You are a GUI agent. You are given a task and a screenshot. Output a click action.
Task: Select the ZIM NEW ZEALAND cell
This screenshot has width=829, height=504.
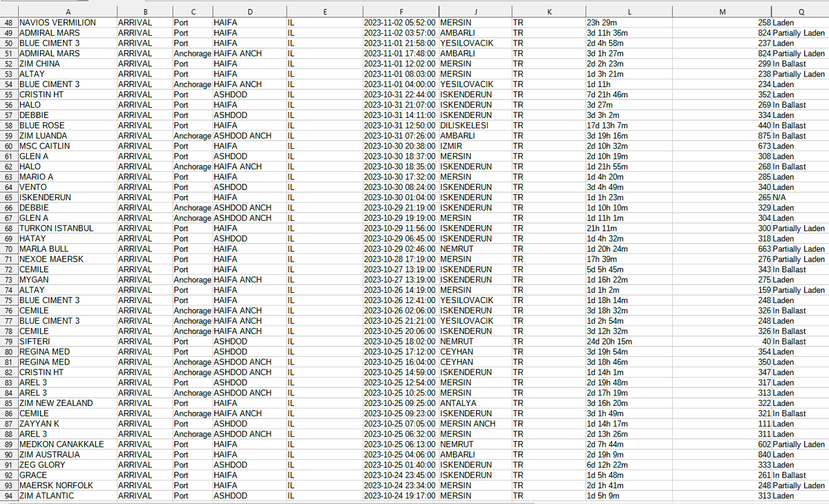click(67, 403)
